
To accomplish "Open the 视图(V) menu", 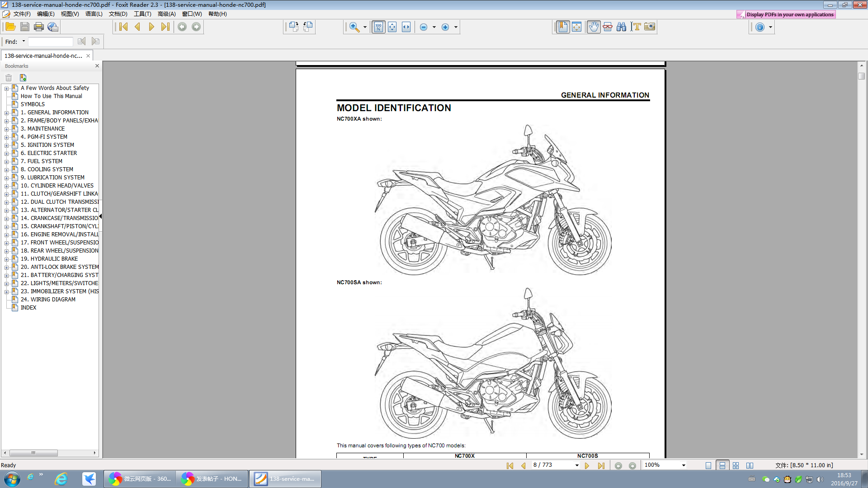I will (70, 14).
